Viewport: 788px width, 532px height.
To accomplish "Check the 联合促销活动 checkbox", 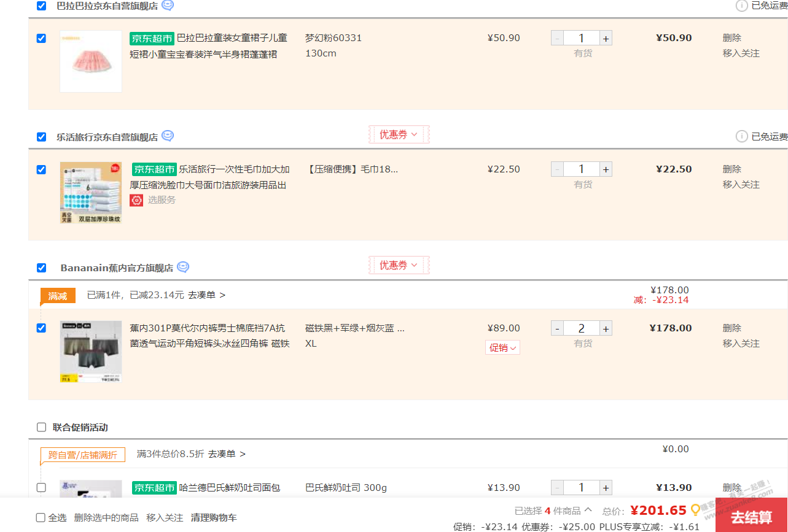I will (41, 427).
